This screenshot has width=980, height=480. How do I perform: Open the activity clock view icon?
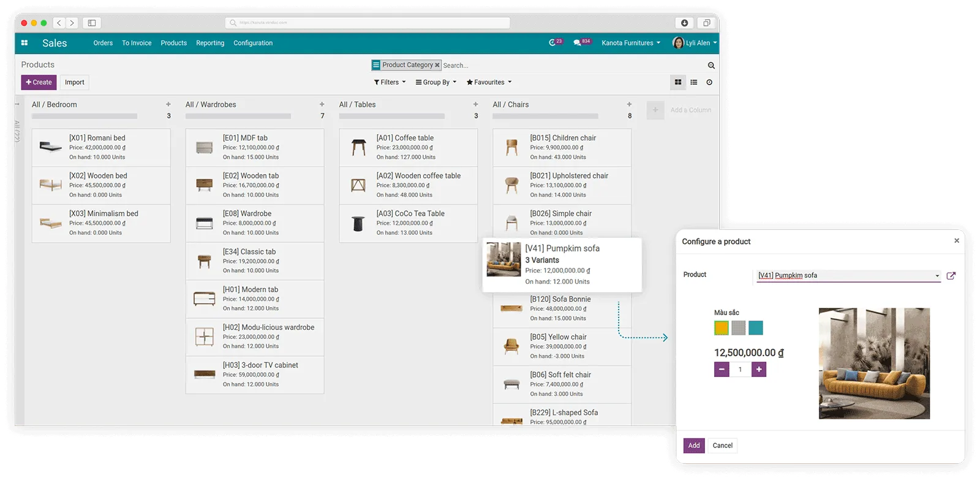(x=709, y=82)
